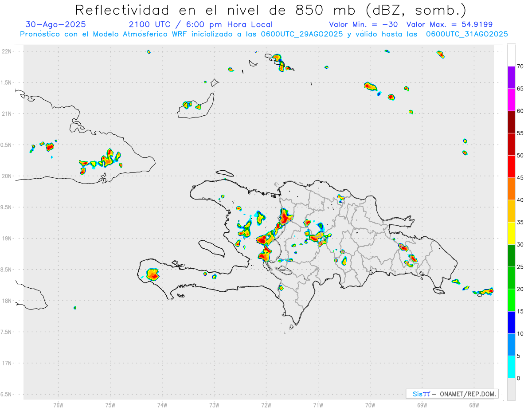The height and width of the screenshot is (411, 532).
Task: Click the longitude axis label '75W'
Action: click(x=110, y=405)
